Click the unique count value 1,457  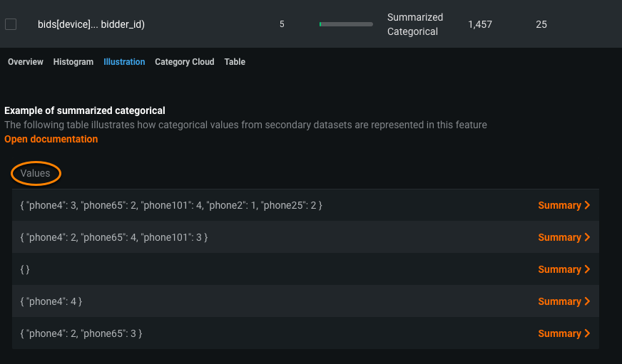pyautogui.click(x=480, y=24)
